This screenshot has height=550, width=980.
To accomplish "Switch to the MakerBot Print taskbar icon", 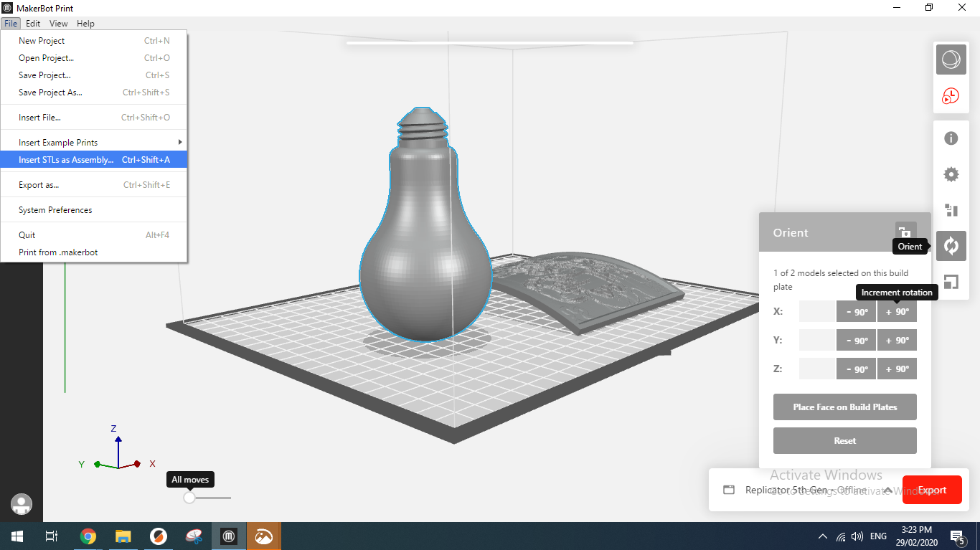I will coord(229,536).
